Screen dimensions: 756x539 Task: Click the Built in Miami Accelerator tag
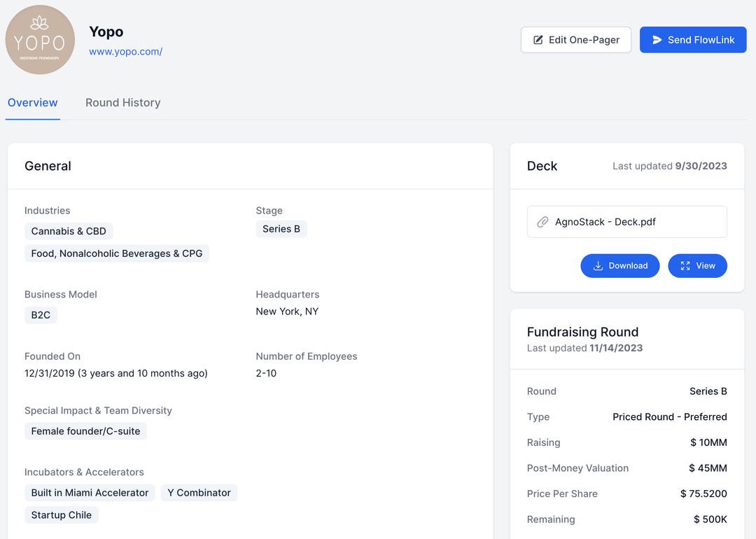(x=90, y=493)
